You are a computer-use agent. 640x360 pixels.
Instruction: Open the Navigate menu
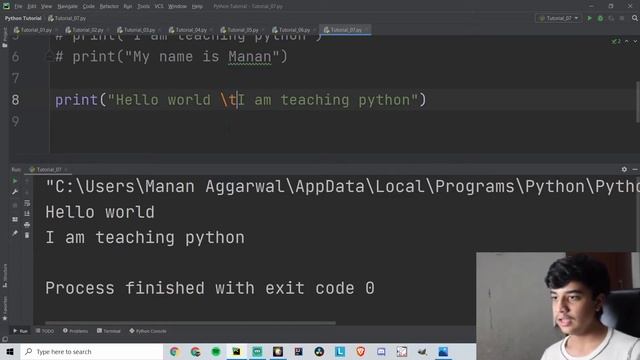pos(67,7)
